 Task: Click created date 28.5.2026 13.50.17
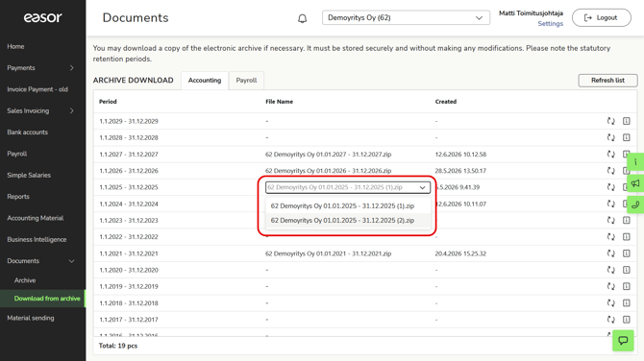pos(460,171)
